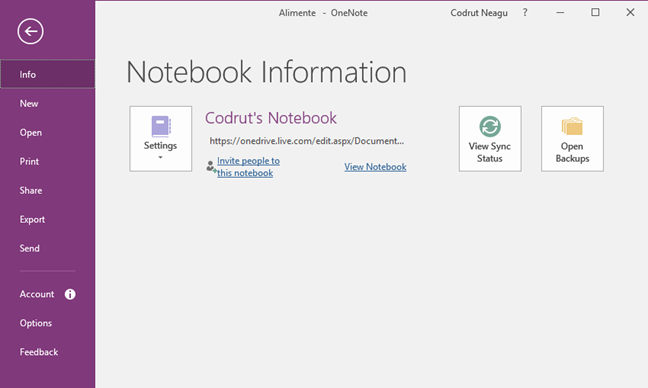Select the Print menu item

point(48,161)
